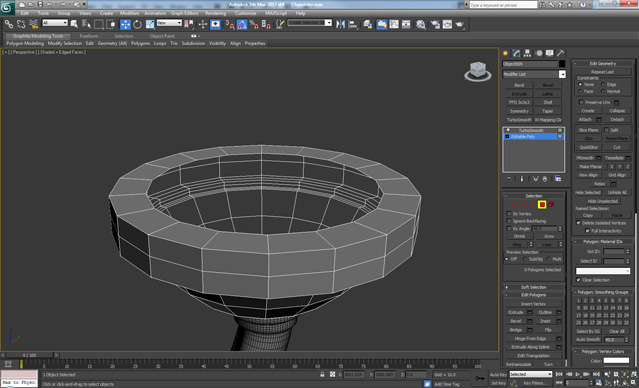Click the Detach button

click(x=617, y=119)
